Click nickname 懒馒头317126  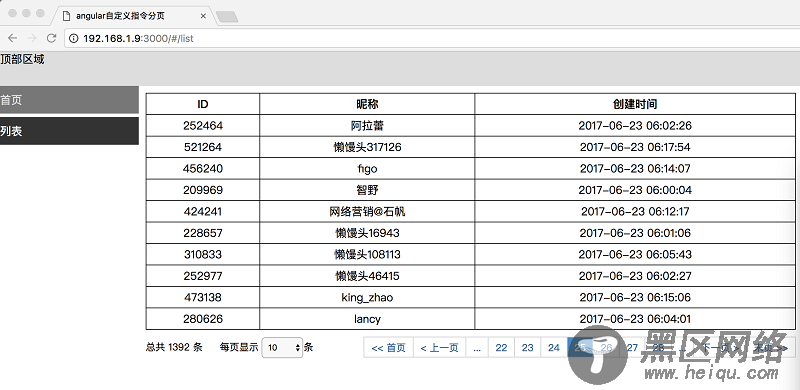pyautogui.click(x=367, y=147)
